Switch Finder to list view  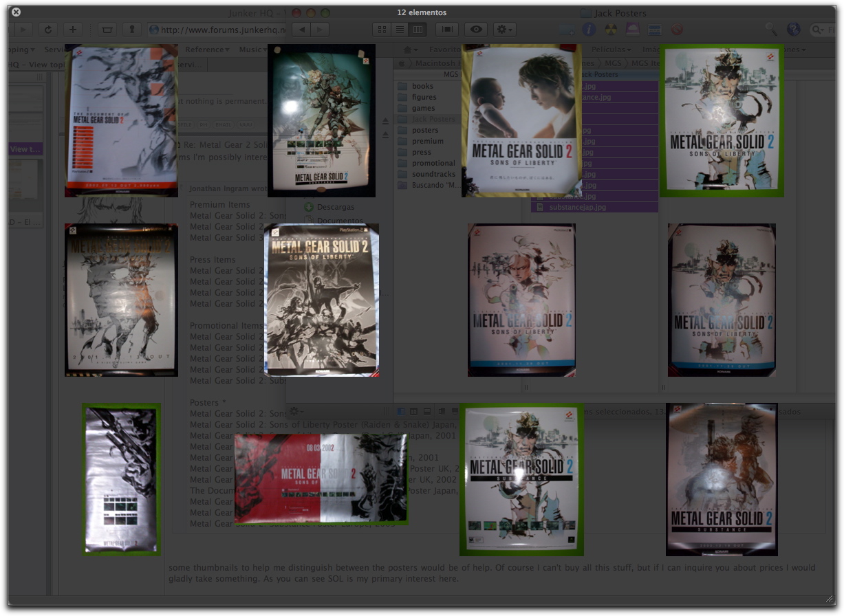(x=400, y=30)
